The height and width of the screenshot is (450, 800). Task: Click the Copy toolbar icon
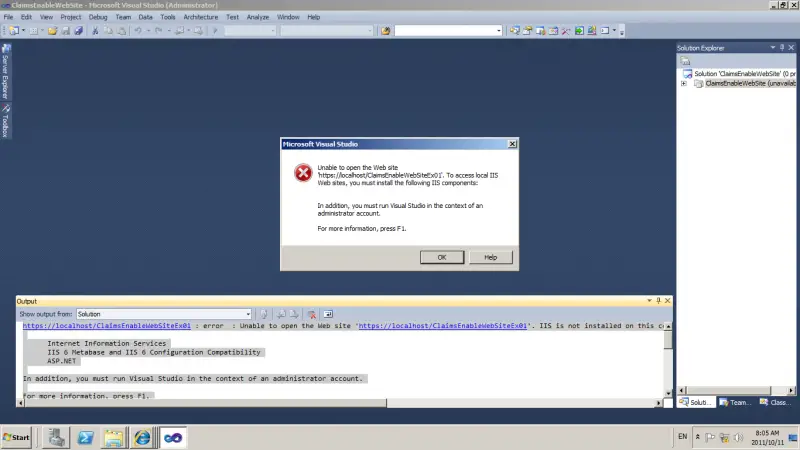108,31
